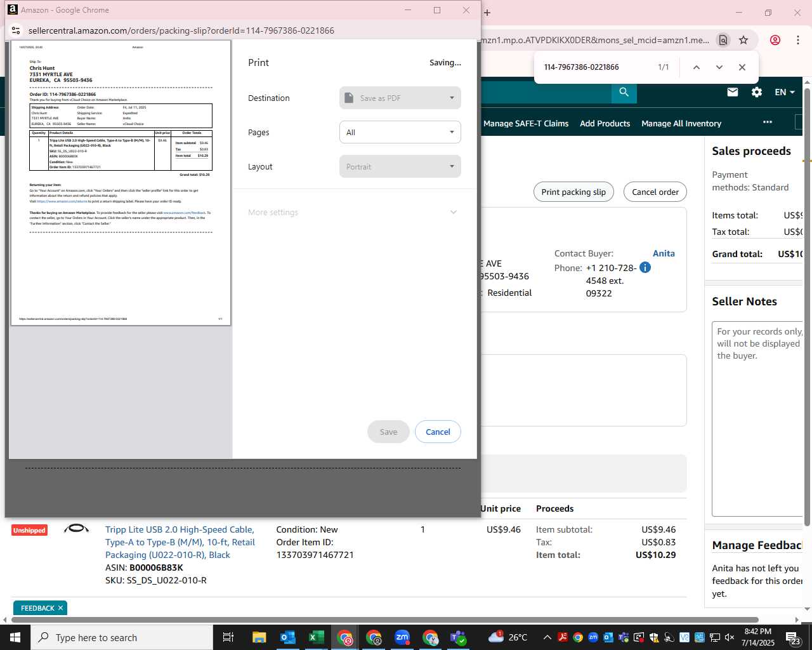812x650 pixels.
Task: Go to next find result with down arrow
Action: 719,67
